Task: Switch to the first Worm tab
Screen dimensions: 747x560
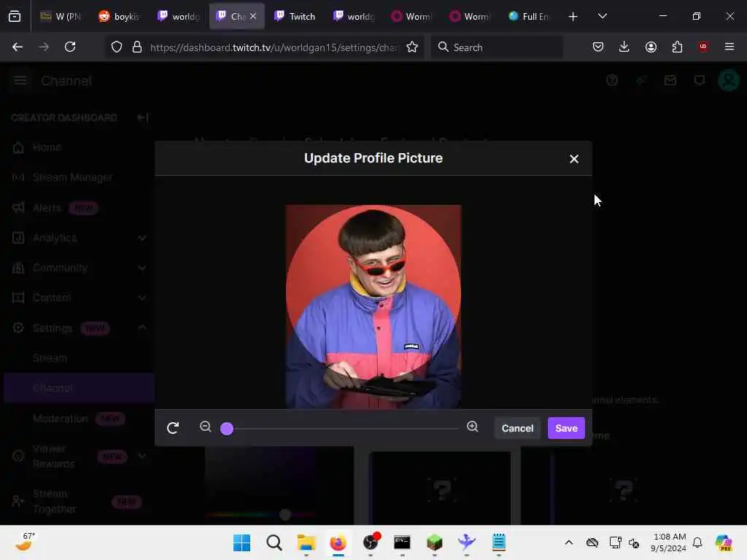Action: pos(411,16)
